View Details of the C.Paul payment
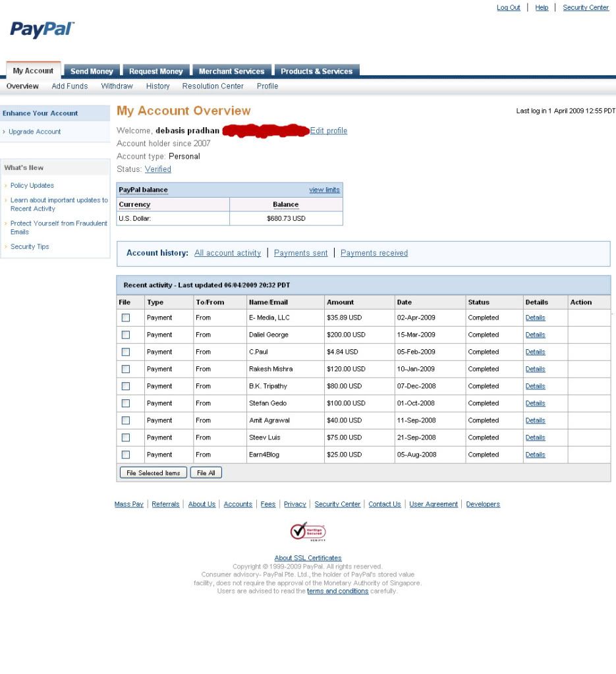This screenshot has height=674, width=616. click(x=535, y=352)
